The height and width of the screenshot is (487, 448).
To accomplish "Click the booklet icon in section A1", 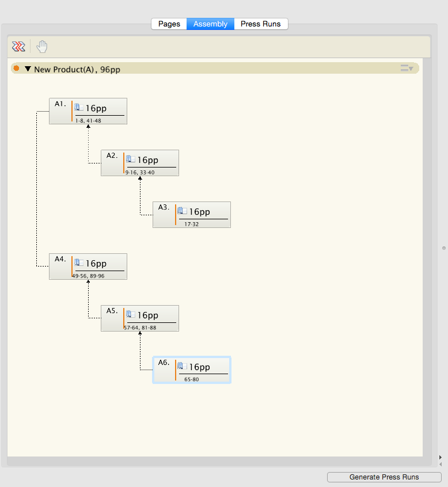I will [79, 108].
